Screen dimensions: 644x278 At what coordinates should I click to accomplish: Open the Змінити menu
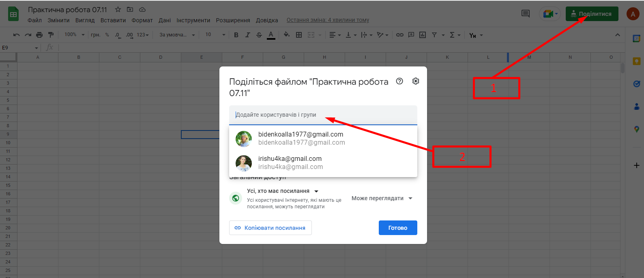pos(58,20)
